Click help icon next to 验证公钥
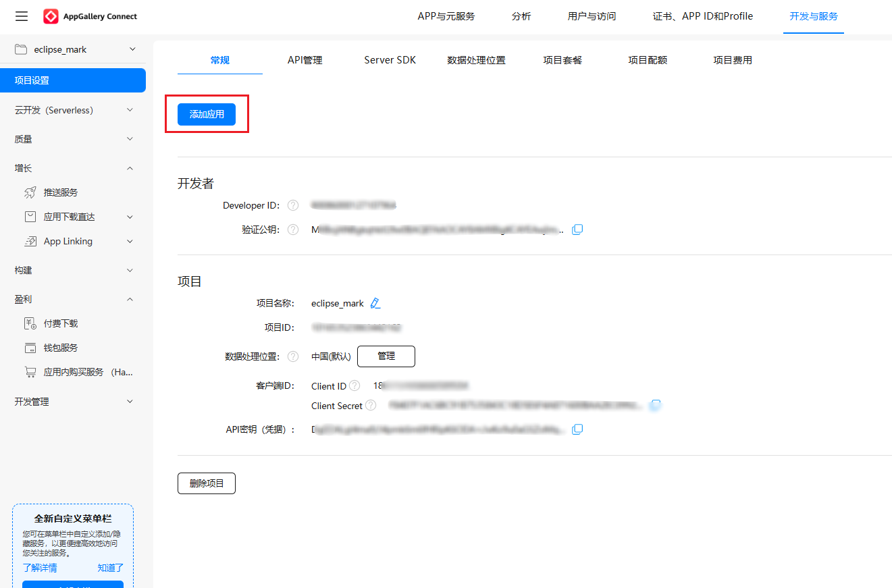Screen dimensions: 892x588 [x=293, y=230]
